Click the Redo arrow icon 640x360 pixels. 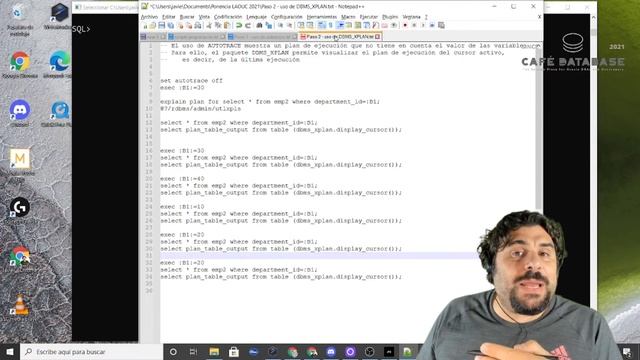point(248,25)
